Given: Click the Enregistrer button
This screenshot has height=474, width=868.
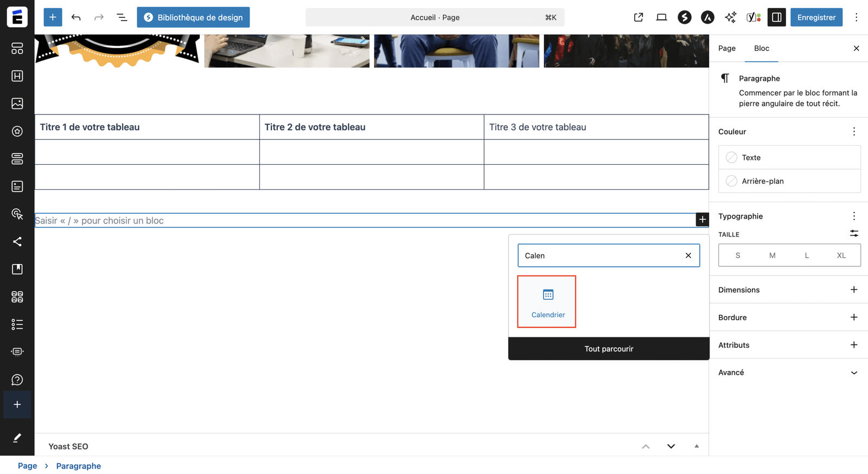Looking at the screenshot, I should click(816, 17).
